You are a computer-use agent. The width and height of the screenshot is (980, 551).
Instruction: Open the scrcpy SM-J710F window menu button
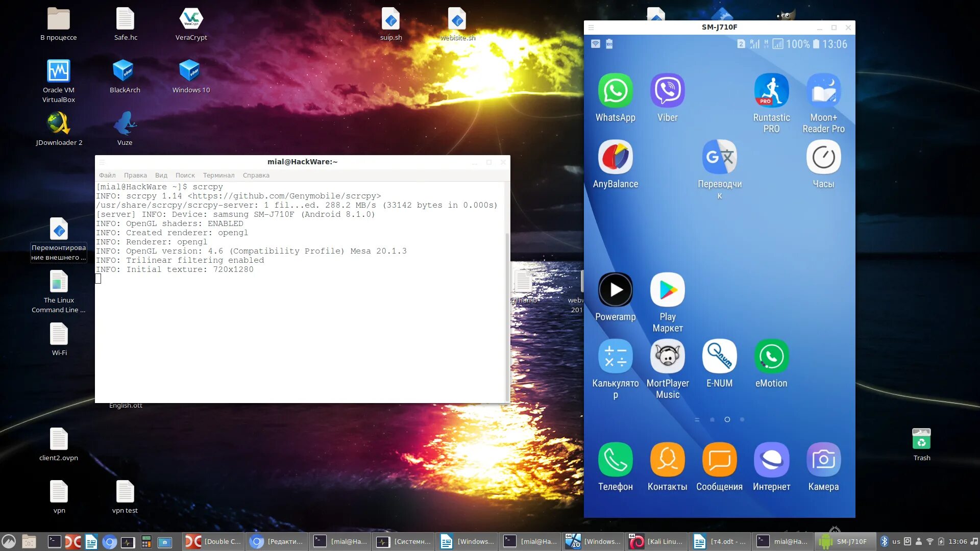click(x=591, y=28)
